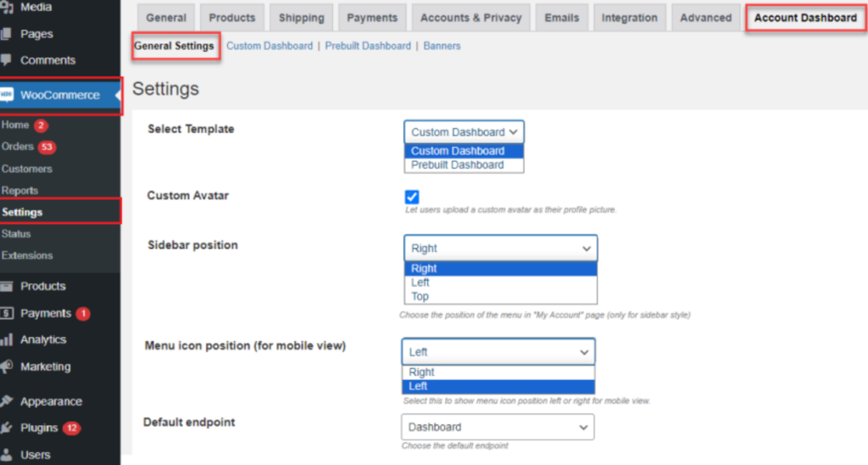Switch to the Shipping tab
The width and height of the screenshot is (868, 465).
pos(301,18)
